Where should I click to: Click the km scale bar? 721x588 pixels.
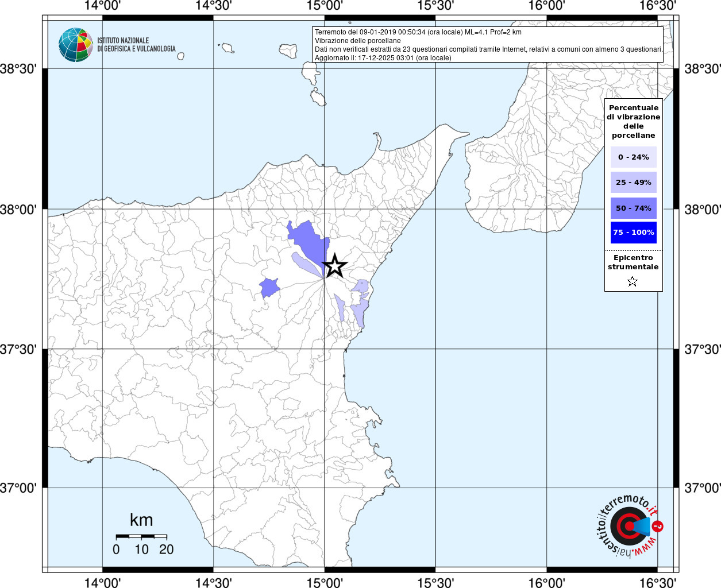[x=141, y=536]
